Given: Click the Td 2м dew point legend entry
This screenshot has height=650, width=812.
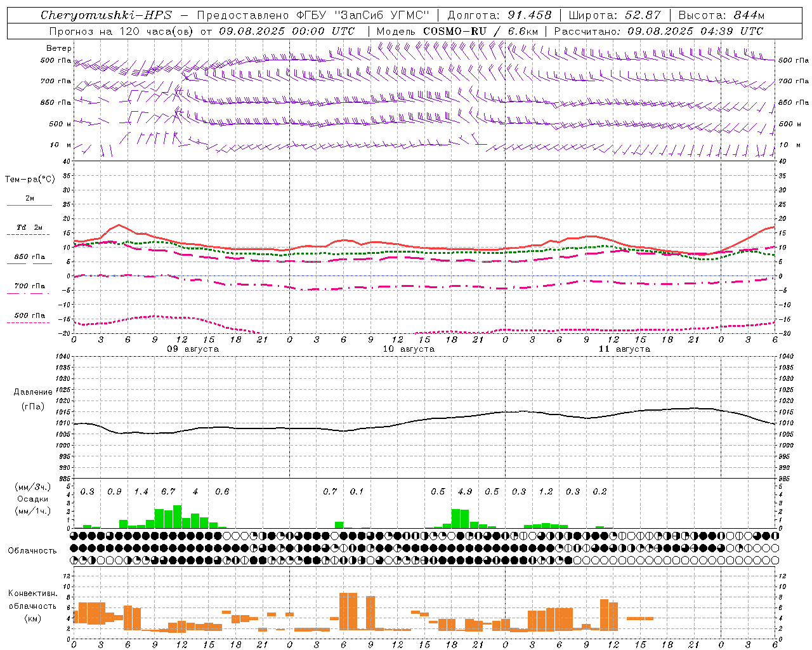Looking at the screenshot, I should coord(29,227).
